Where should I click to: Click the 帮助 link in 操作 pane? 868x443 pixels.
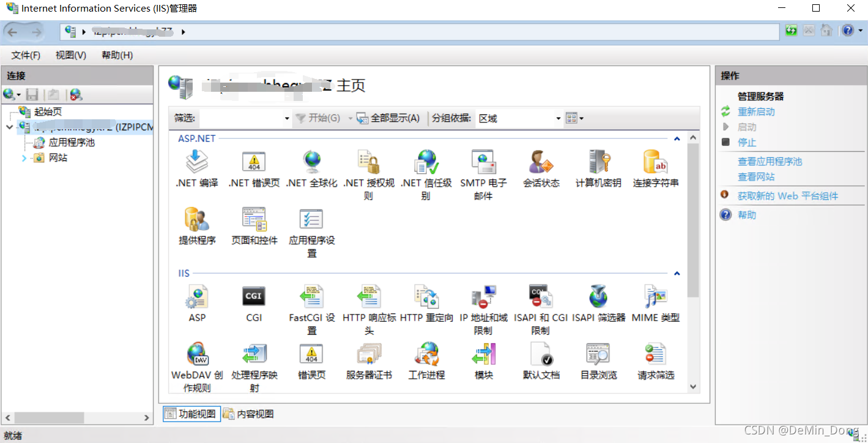(x=747, y=215)
